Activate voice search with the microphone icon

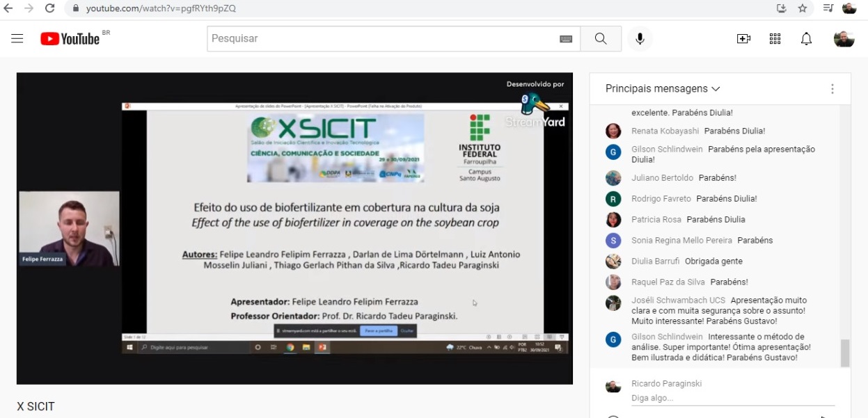[640, 38]
